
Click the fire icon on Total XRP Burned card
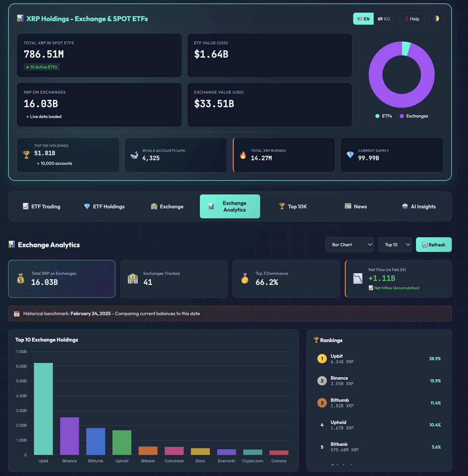coord(243,155)
